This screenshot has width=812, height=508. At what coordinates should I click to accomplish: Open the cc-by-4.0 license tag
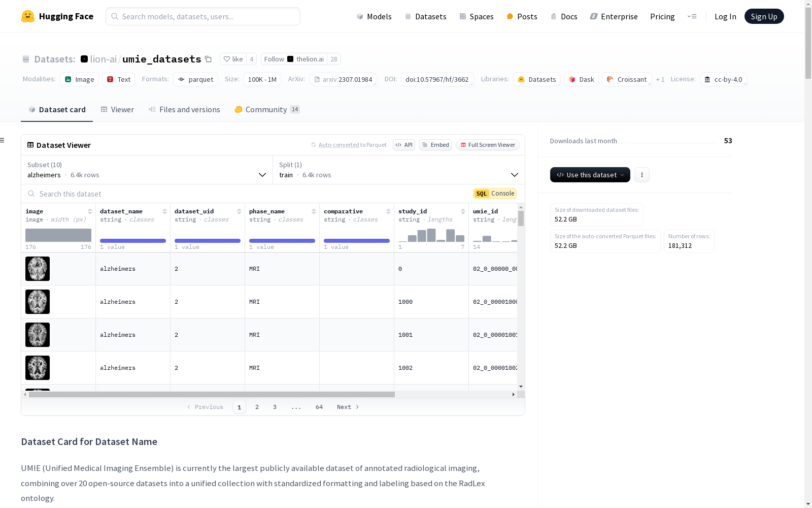coord(724,79)
